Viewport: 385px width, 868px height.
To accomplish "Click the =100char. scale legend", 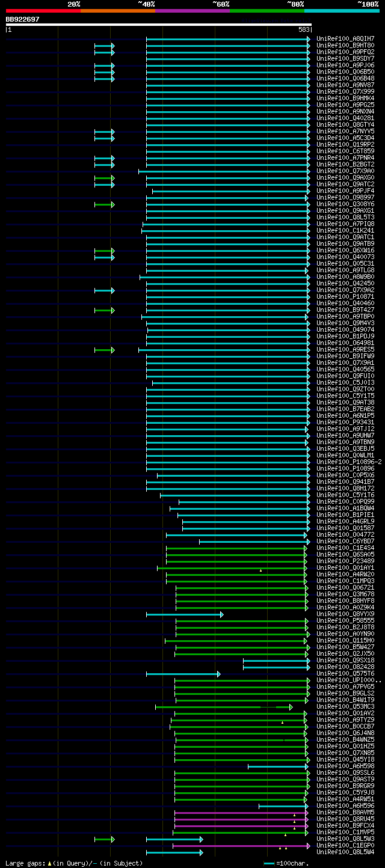I will (286, 863).
